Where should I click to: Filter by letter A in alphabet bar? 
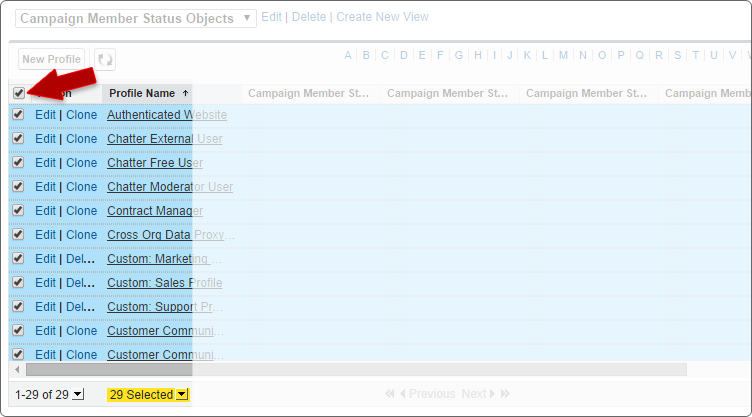[x=348, y=55]
